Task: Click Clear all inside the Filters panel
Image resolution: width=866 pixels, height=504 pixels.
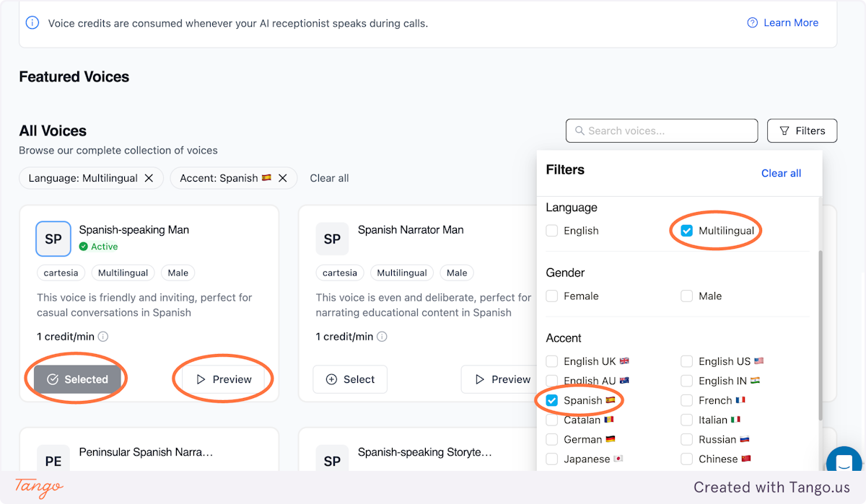Action: coord(781,173)
